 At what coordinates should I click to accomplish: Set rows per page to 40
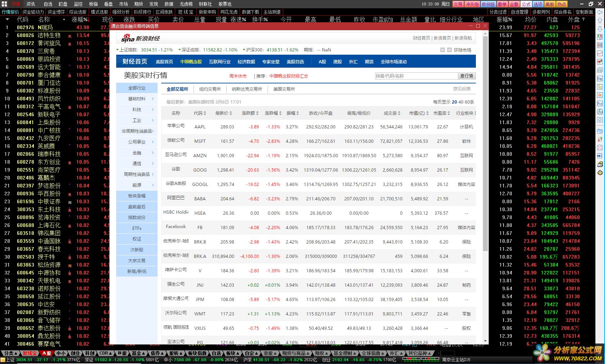pos(461,102)
